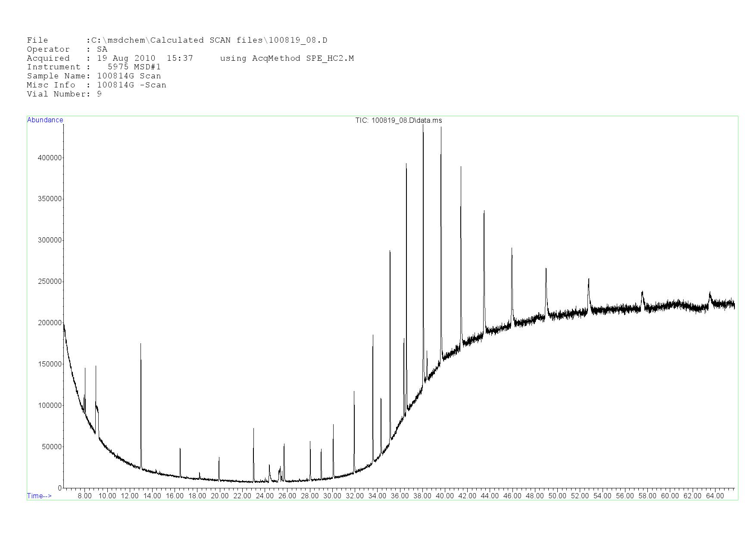The image size is (756, 534).
Task: Click the File path line in header
Action: coord(177,40)
